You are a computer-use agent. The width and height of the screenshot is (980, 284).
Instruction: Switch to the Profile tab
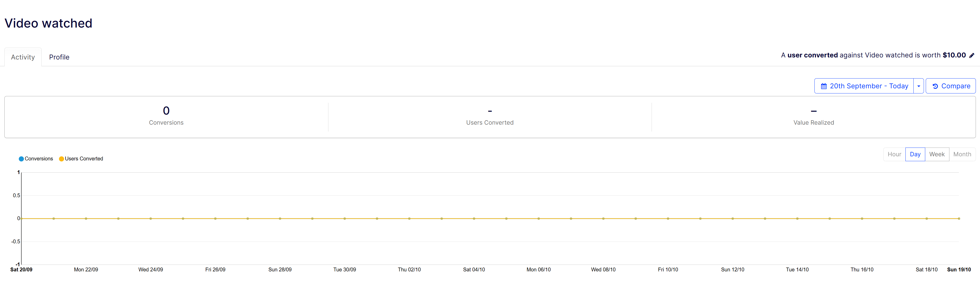pos(59,57)
